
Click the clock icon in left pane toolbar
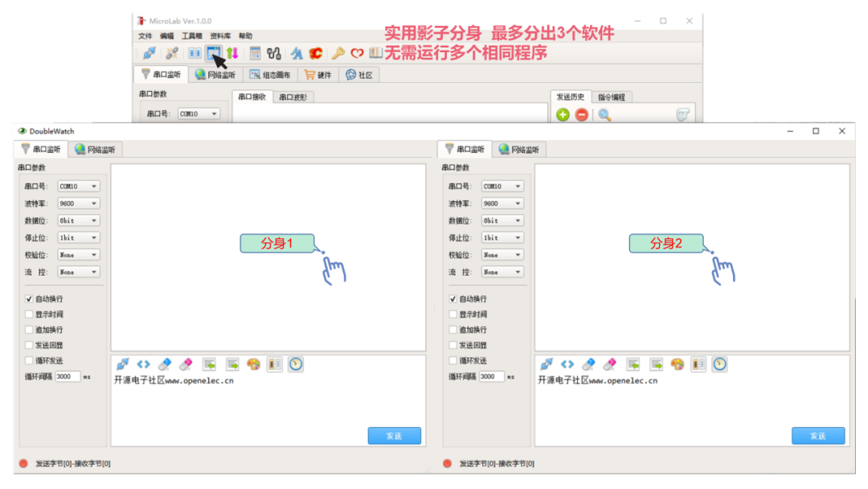tap(296, 364)
